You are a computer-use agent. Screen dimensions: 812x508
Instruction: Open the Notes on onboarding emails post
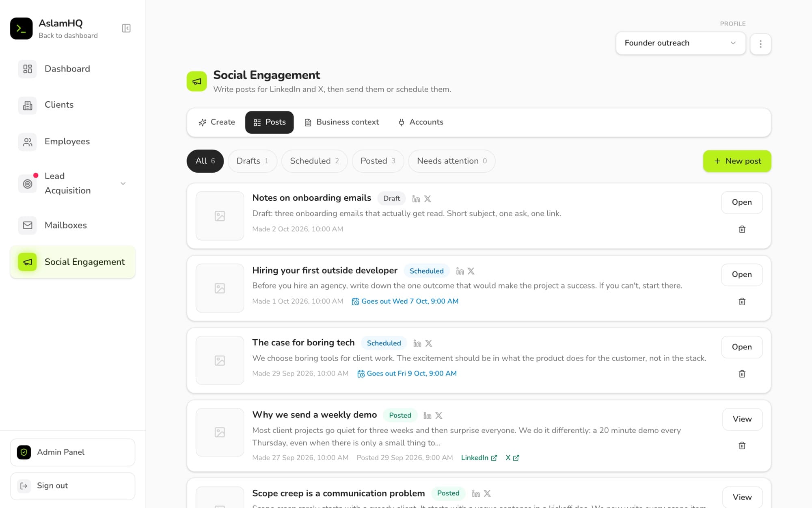pos(742,202)
